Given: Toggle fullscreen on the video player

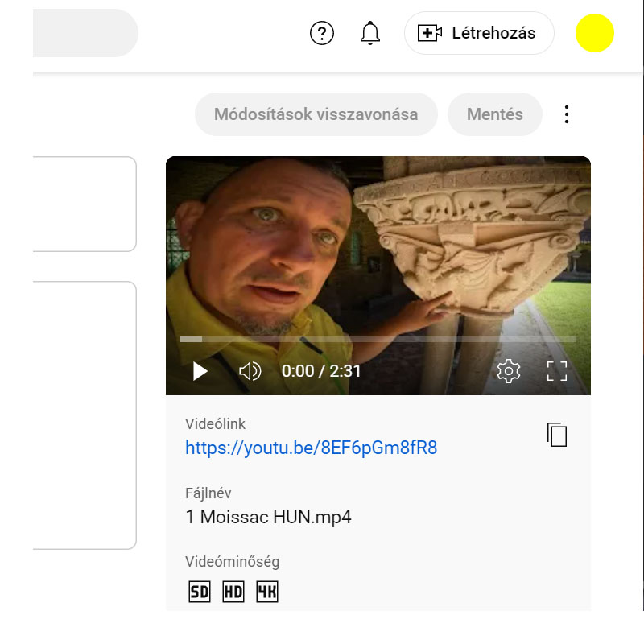Looking at the screenshot, I should tap(557, 371).
